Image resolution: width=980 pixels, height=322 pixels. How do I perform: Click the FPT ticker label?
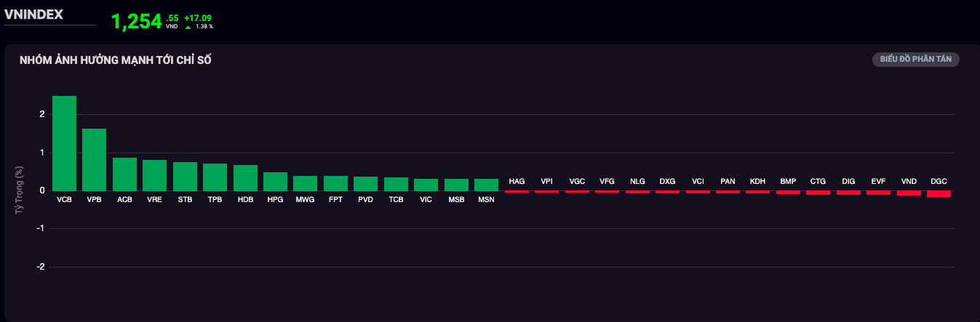(335, 199)
